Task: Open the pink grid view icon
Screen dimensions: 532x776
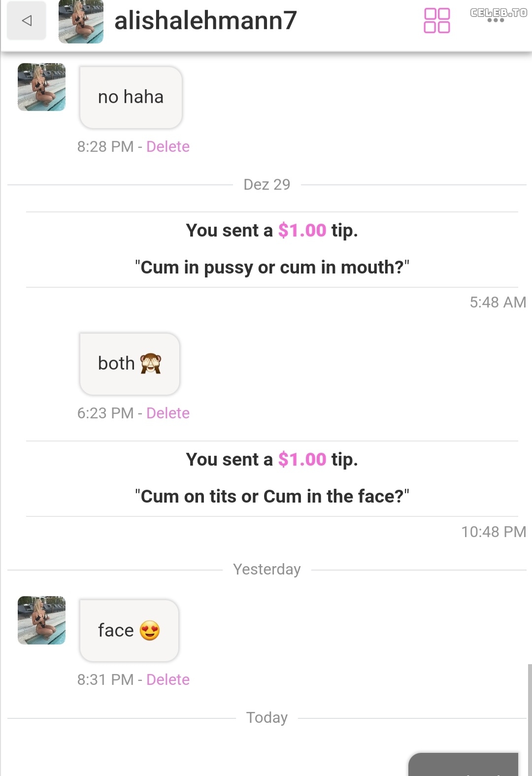Action: click(x=437, y=21)
